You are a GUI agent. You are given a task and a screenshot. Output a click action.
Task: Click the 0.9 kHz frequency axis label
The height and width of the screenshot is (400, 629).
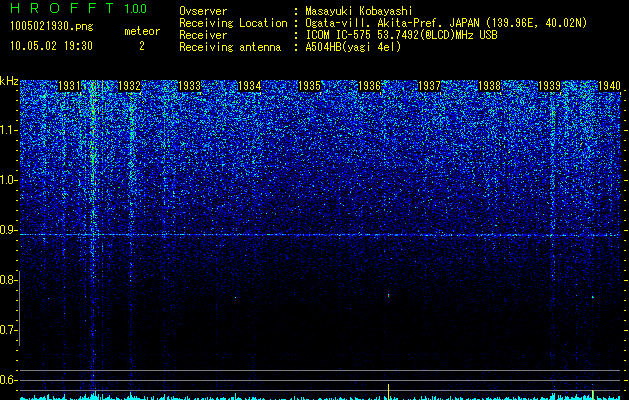[8, 230]
